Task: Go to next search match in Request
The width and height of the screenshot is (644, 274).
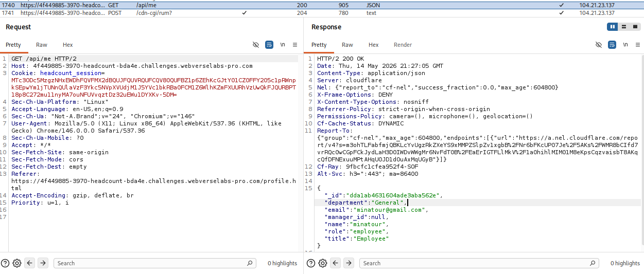Action: [x=43, y=263]
